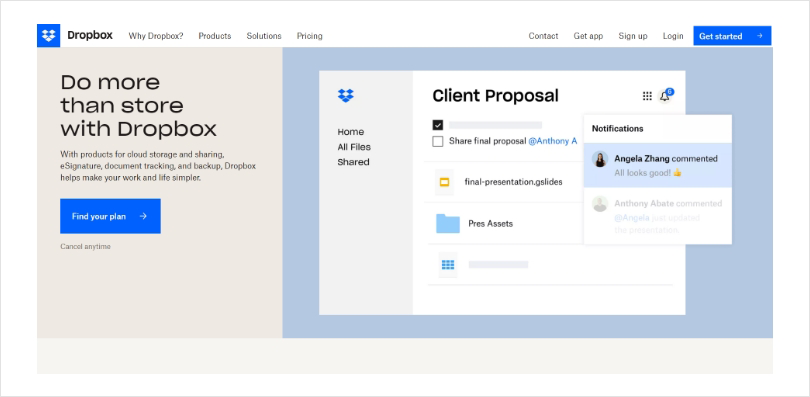Open Angela Zhang commented notification

pyautogui.click(x=658, y=165)
